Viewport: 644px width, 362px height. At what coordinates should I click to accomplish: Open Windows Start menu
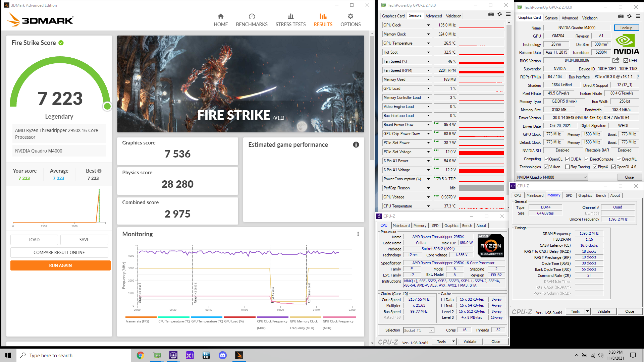(x=8, y=355)
